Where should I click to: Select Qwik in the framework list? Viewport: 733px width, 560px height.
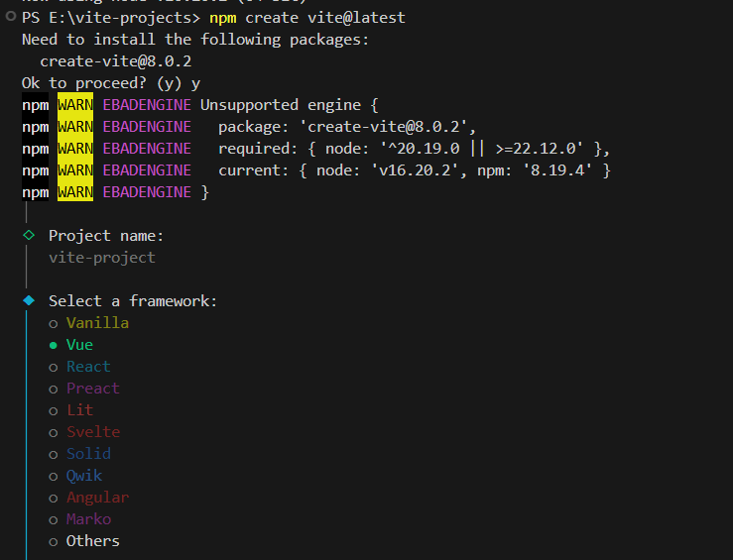[75, 476]
